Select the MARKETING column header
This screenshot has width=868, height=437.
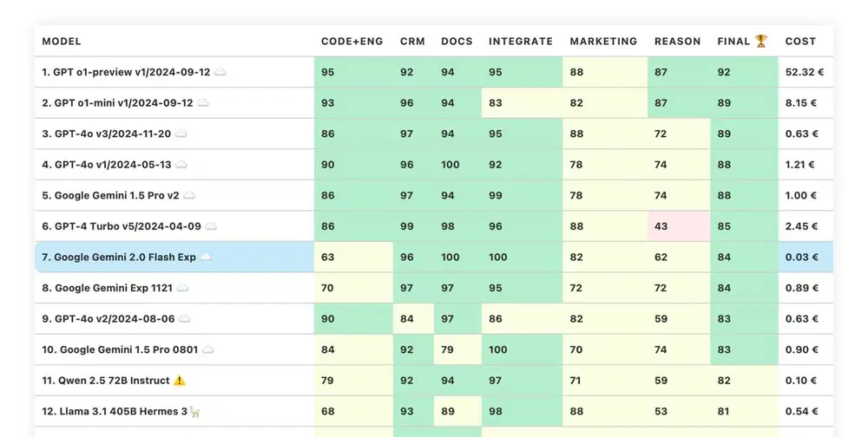click(603, 41)
